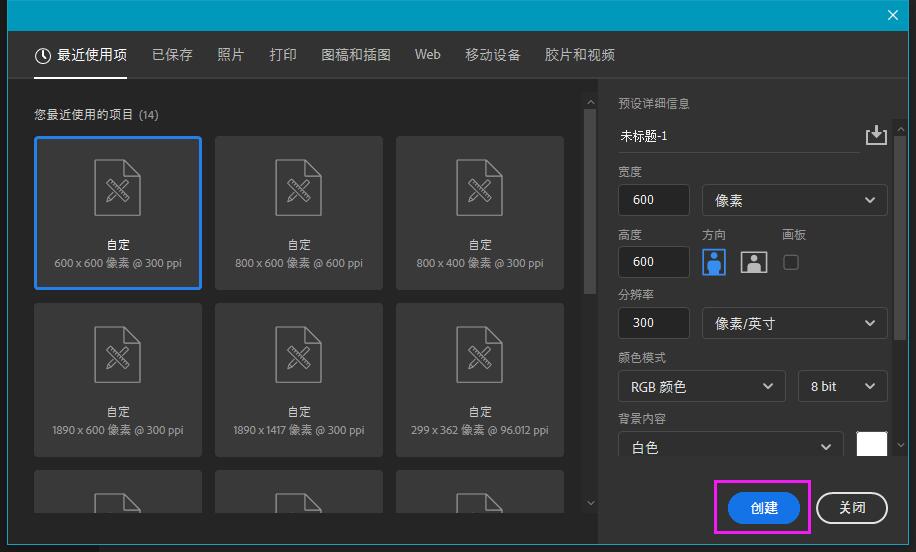Screen dimensions: 916x552
Task: Click document icon of 800 x 600 preset
Action: tap(299, 188)
